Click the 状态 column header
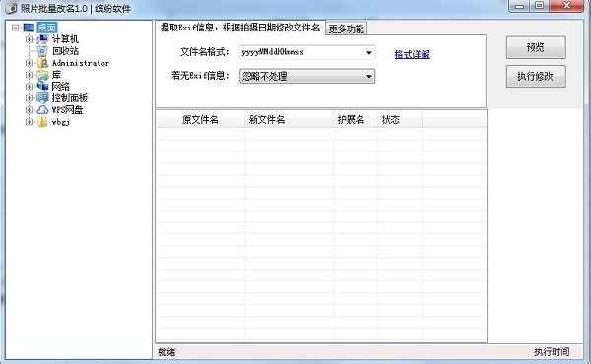The image size is (591, 364). pos(400,120)
